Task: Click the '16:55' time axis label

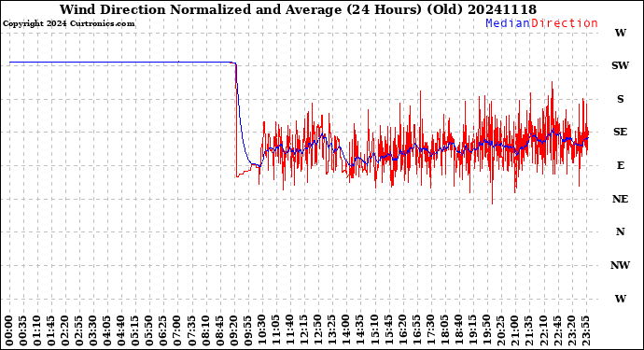Action: pos(416,330)
